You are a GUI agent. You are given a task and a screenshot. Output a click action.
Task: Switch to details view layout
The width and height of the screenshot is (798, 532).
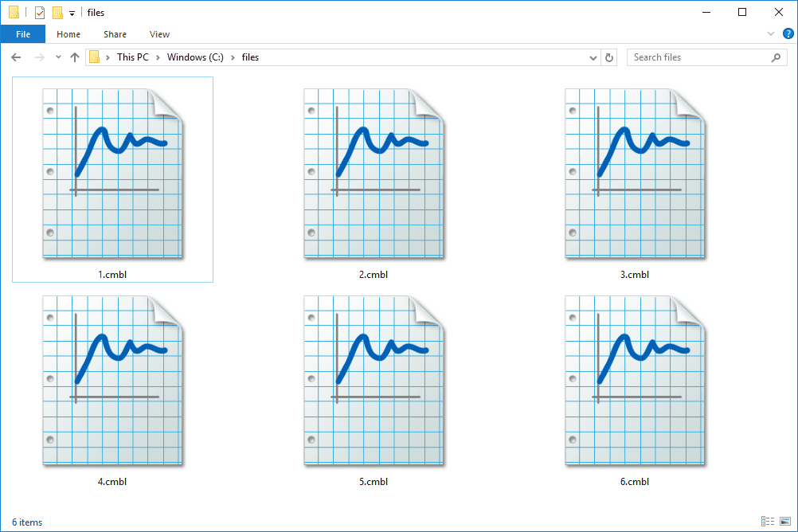pyautogui.click(x=768, y=522)
